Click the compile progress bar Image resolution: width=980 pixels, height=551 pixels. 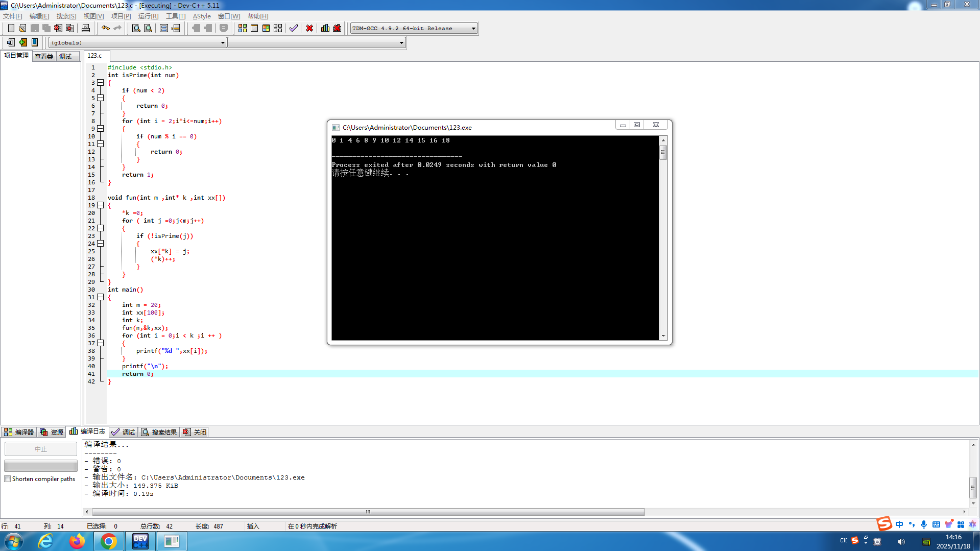(x=41, y=466)
